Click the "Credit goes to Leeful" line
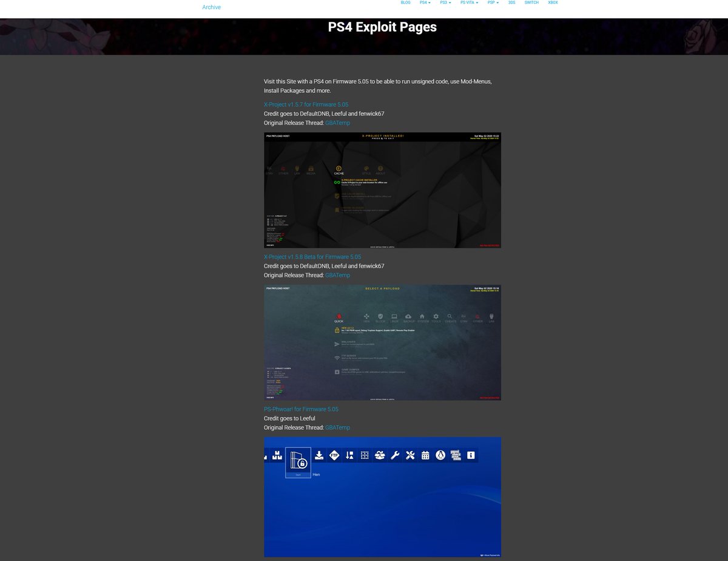 (289, 418)
